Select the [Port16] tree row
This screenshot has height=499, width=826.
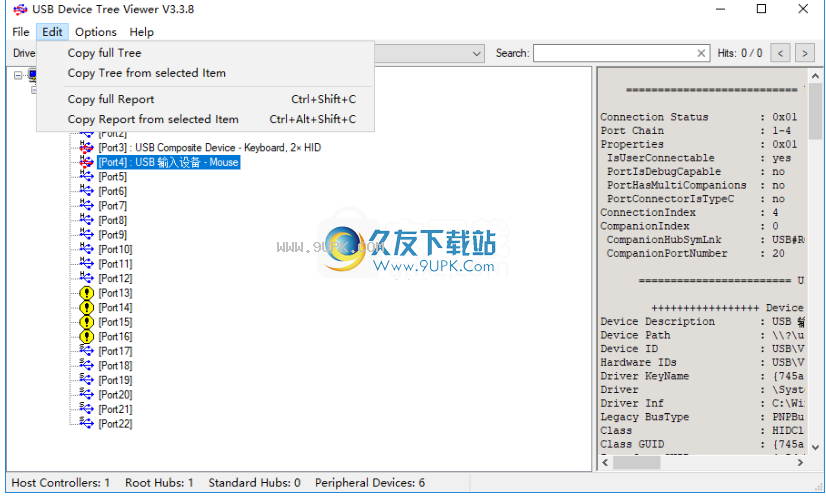pos(115,336)
